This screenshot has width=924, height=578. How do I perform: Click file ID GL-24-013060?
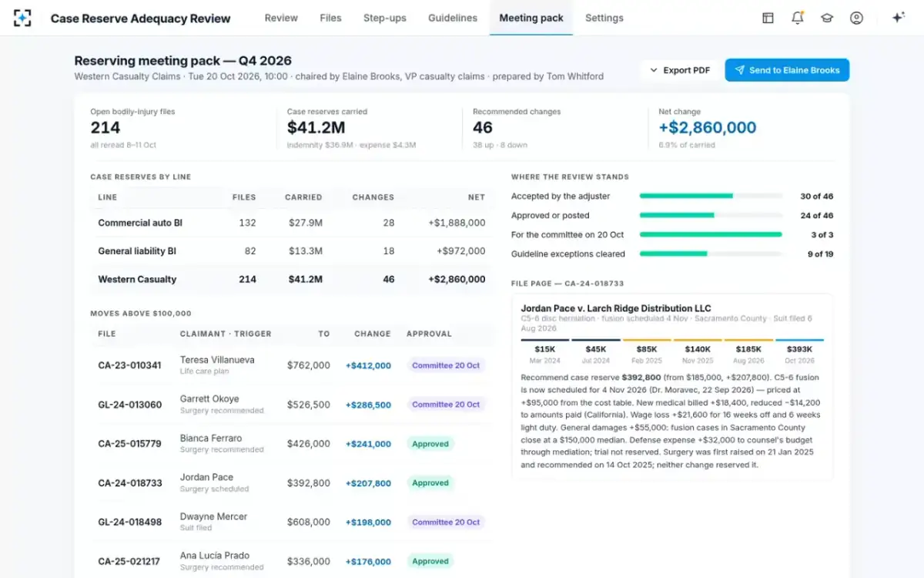130,405
